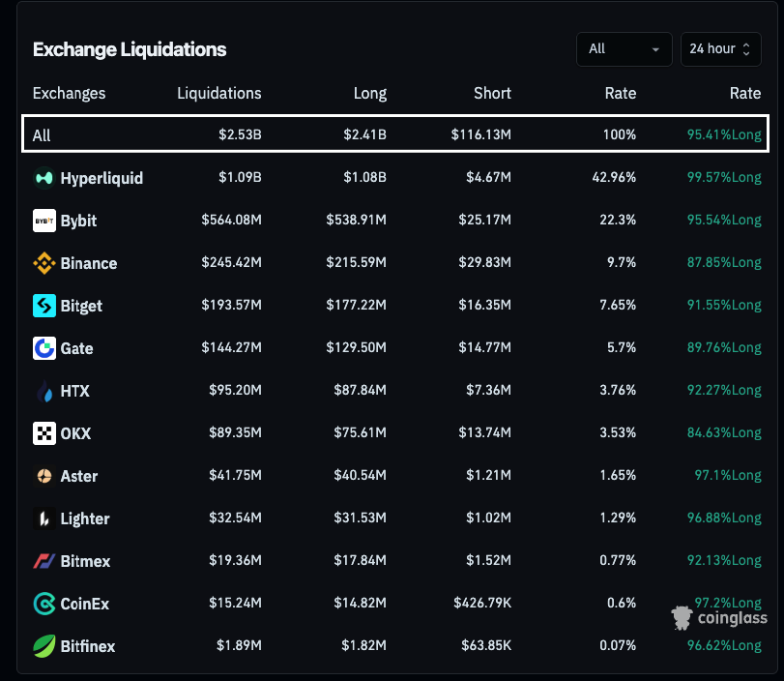This screenshot has height=681, width=784.
Task: Click the OKX checkered logo
Action: [44, 433]
